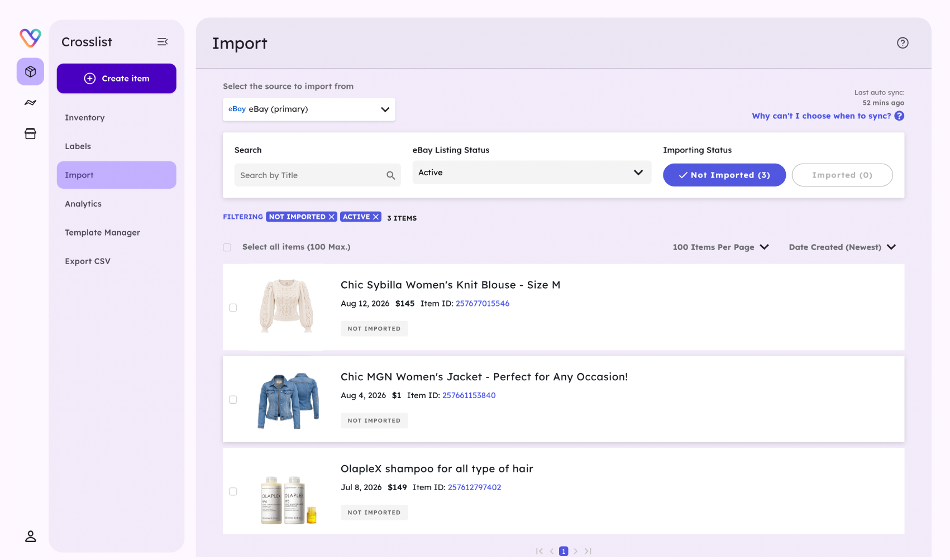Open the eBay Listing Status Active dropdown
The image size is (950, 560).
point(532,173)
